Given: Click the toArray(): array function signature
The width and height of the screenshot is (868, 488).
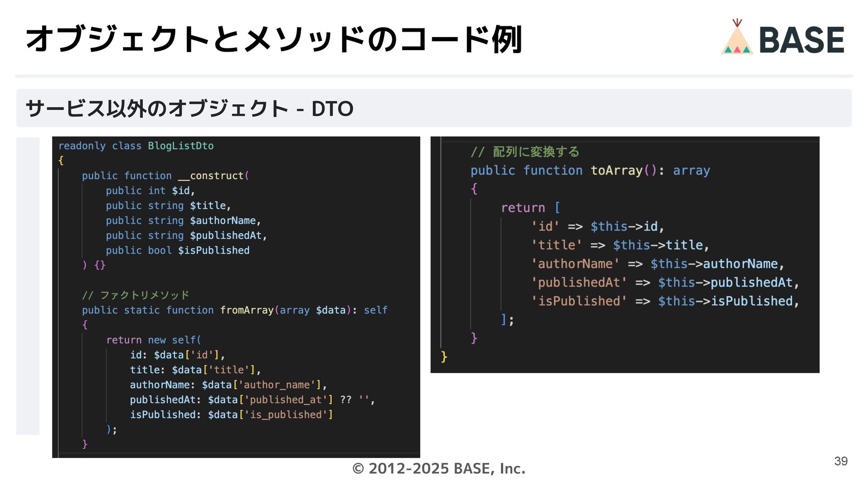Looking at the screenshot, I should pyautogui.click(x=590, y=170).
